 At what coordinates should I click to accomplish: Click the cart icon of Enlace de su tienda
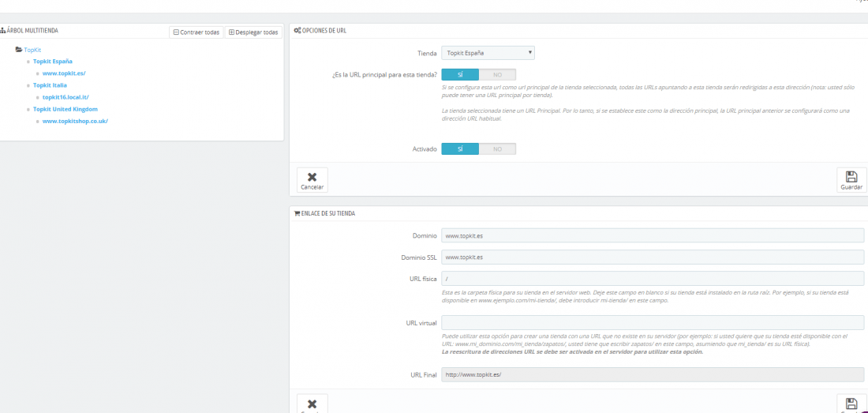297,213
